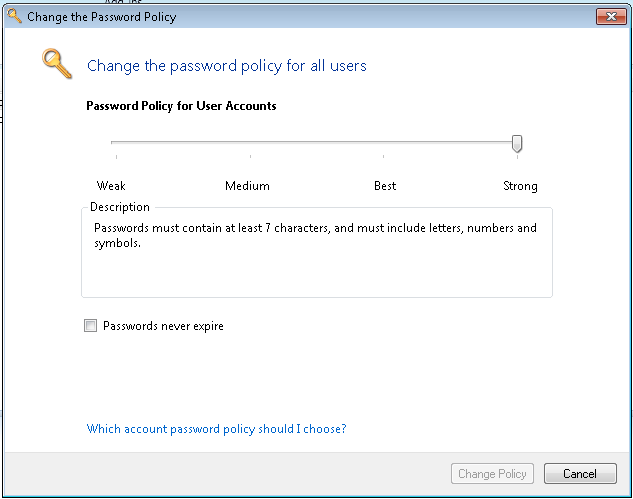Click the "Change the password policy for all users" heading
This screenshot has height=499, width=633.
tap(227, 66)
